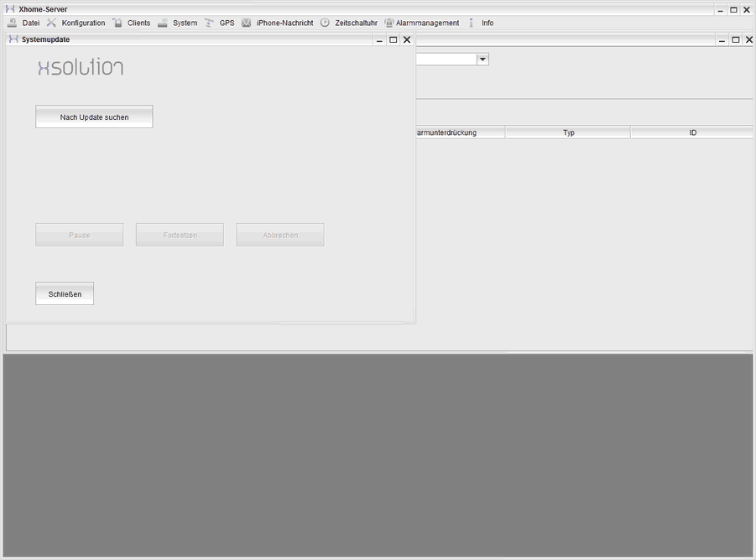The image size is (756, 560).
Task: Click the disabled Abbrechen button
Action: (x=279, y=234)
